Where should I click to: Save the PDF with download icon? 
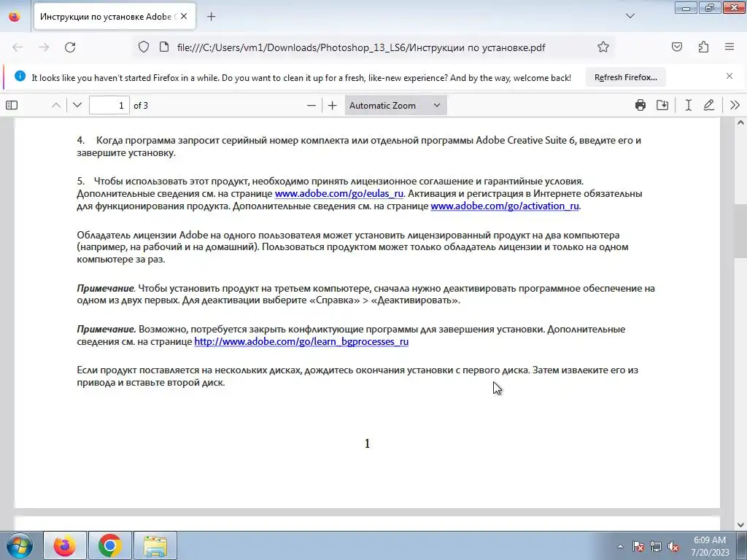coord(662,105)
